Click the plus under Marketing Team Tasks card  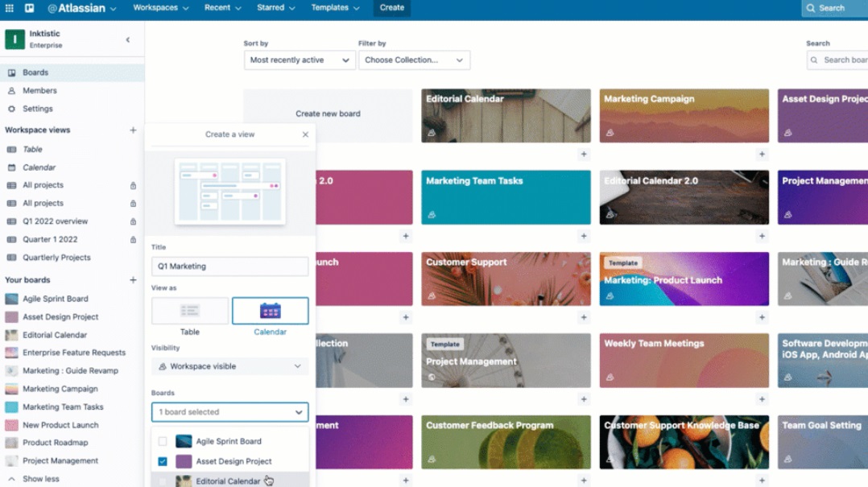point(584,237)
